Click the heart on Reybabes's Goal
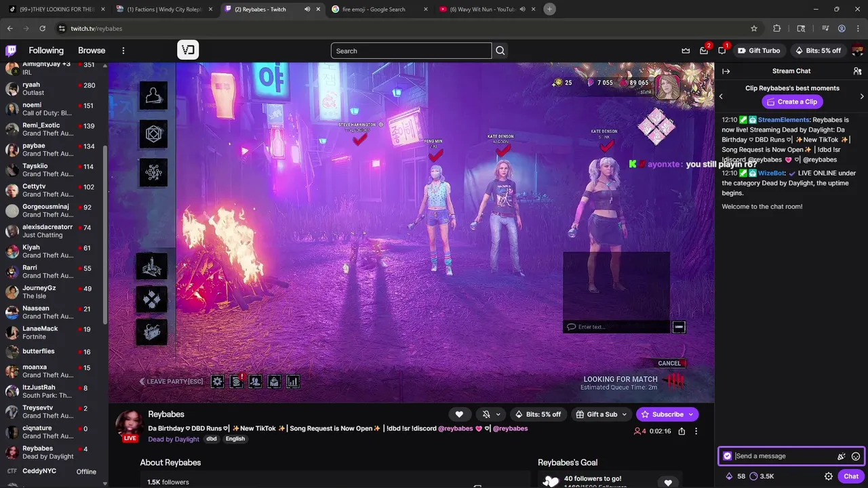 coord(668,483)
